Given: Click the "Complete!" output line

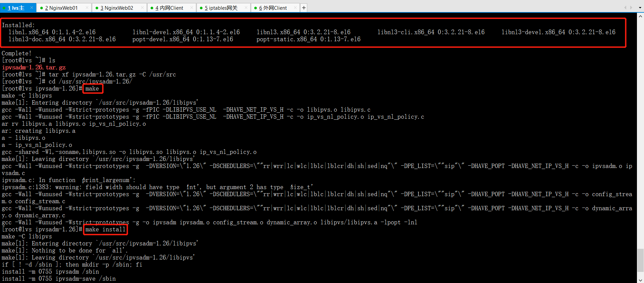Looking at the screenshot, I should point(16,53).
